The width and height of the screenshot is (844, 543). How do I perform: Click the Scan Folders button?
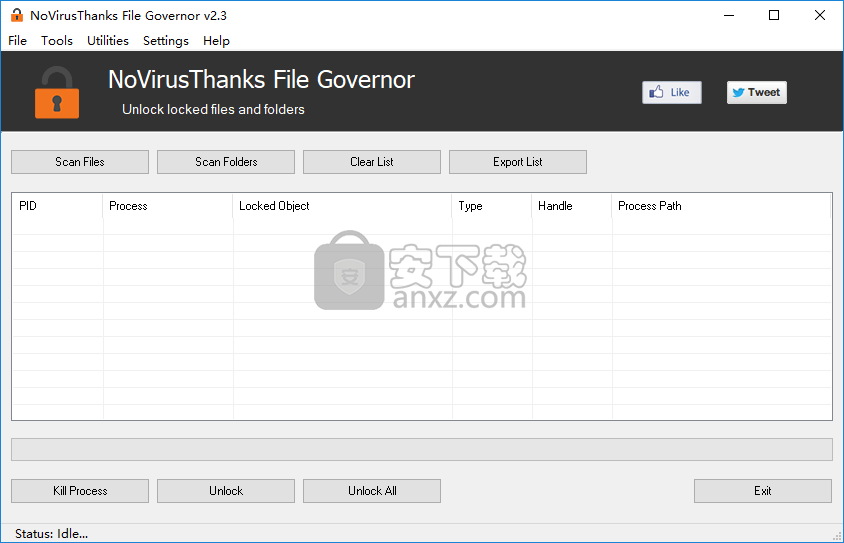[x=226, y=162]
